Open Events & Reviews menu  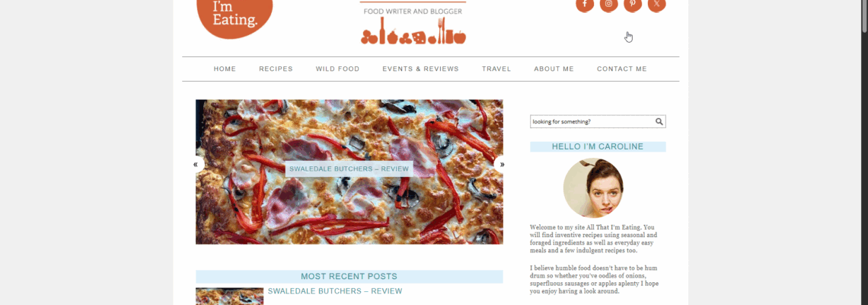pyautogui.click(x=421, y=69)
